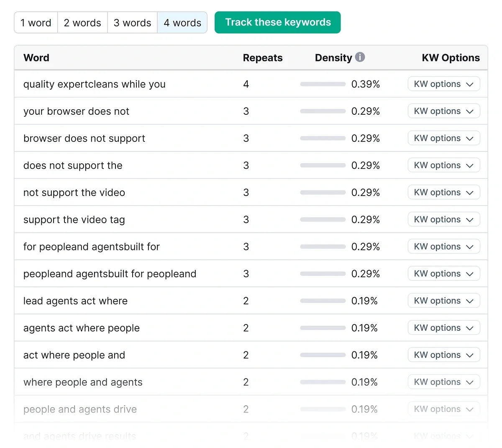502x448 pixels.
Task: Click the Density column header
Action: click(333, 58)
